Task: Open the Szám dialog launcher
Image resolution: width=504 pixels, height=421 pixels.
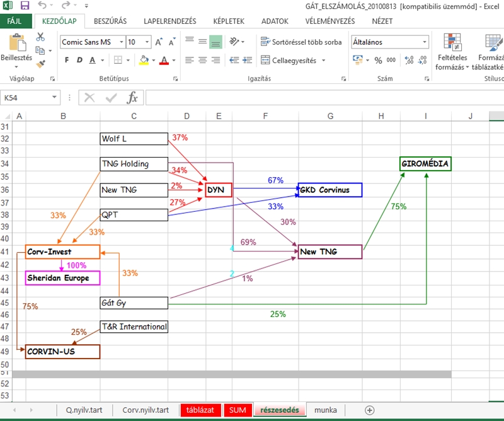Action: click(427, 79)
